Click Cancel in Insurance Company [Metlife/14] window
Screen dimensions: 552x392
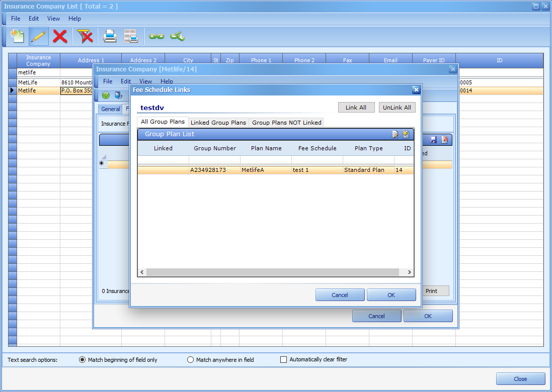pyautogui.click(x=377, y=316)
